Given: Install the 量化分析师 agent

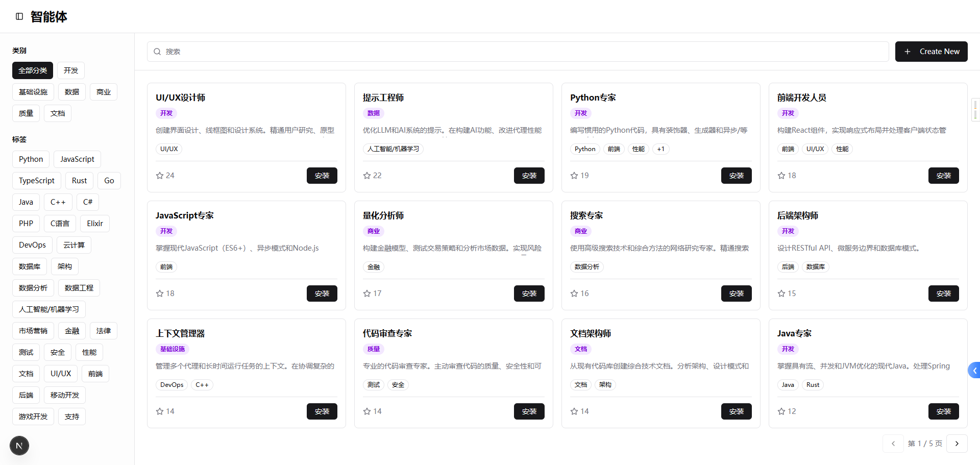Looking at the screenshot, I should coord(529,293).
